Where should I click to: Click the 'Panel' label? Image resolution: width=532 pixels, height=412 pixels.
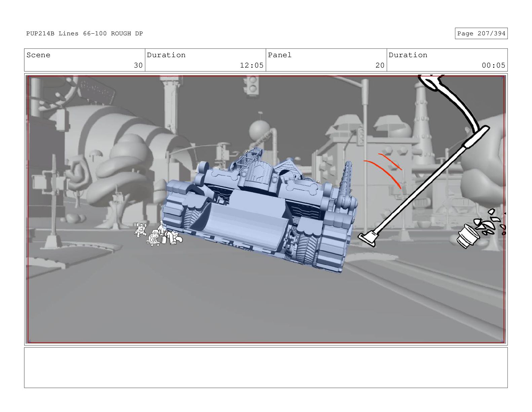pyautogui.click(x=279, y=55)
